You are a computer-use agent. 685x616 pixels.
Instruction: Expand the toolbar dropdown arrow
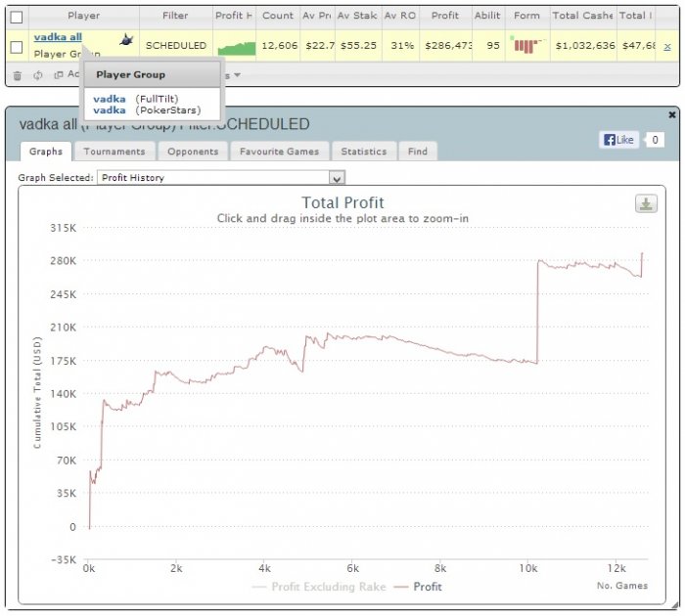click(237, 75)
